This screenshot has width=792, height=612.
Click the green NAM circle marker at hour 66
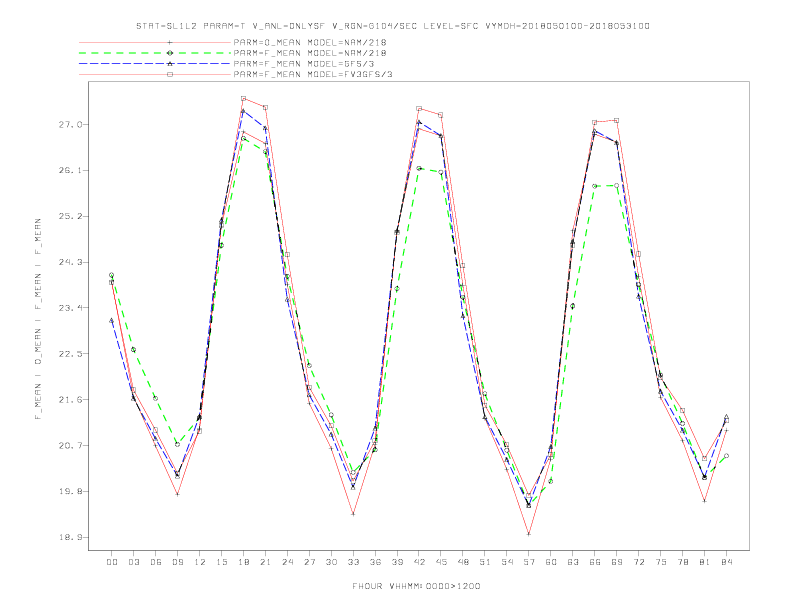(x=595, y=186)
